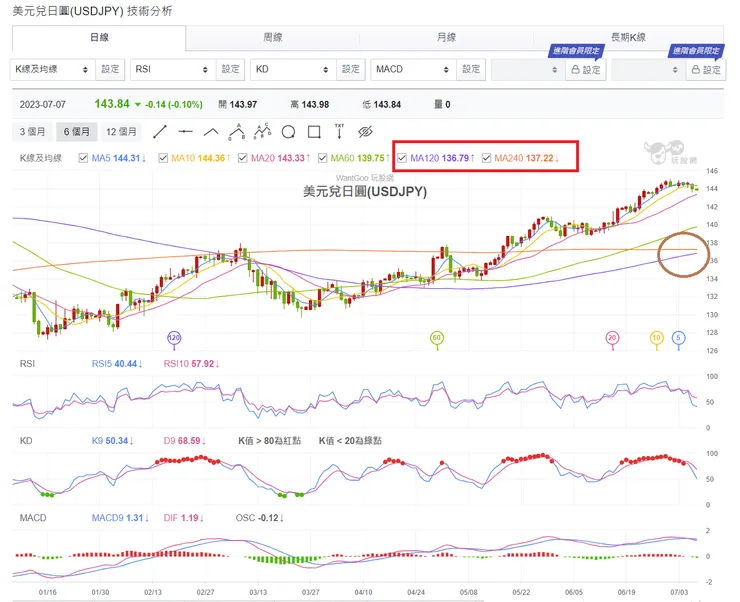Viewport: 740px width, 602px height.
Task: Uncheck the MA10 moving average checkbox
Action: click(x=163, y=158)
